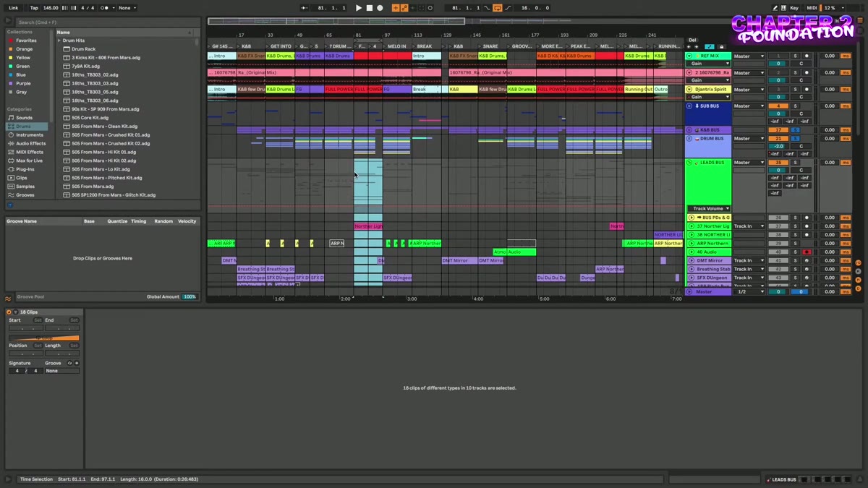Arm the REF MIX track
868x488 pixels.
[807, 56]
